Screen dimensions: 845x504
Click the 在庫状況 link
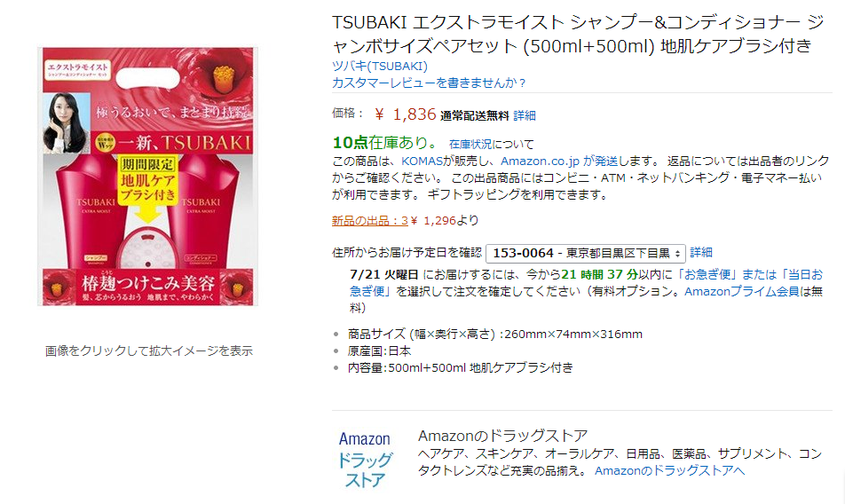pos(470,145)
